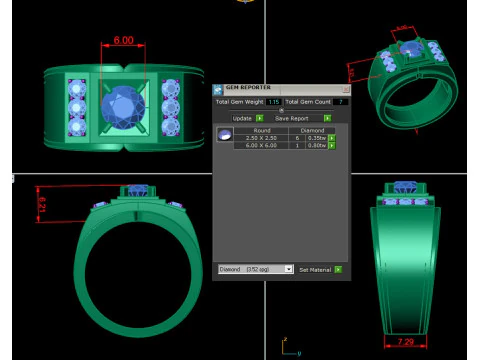
Task: Select the 6.00 X 6.00 row green arrow
Action: 332,146
